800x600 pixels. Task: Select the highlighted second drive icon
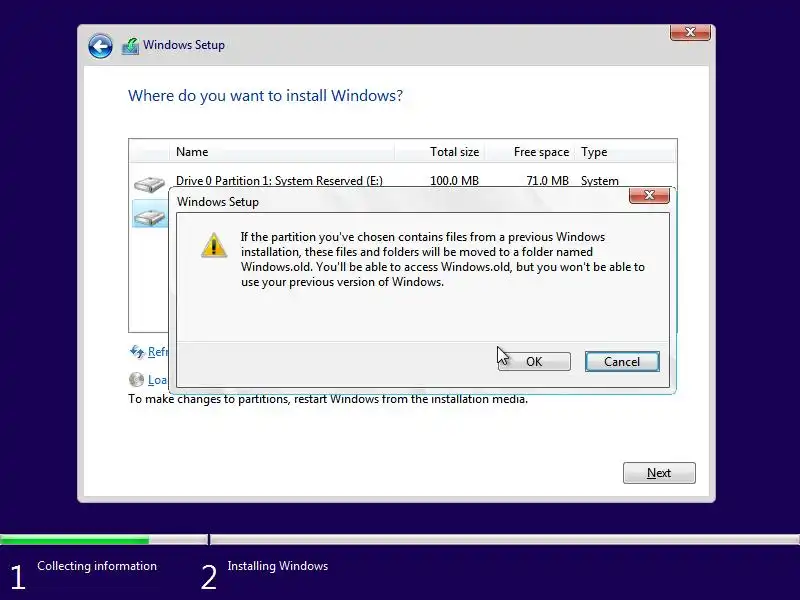(149, 216)
